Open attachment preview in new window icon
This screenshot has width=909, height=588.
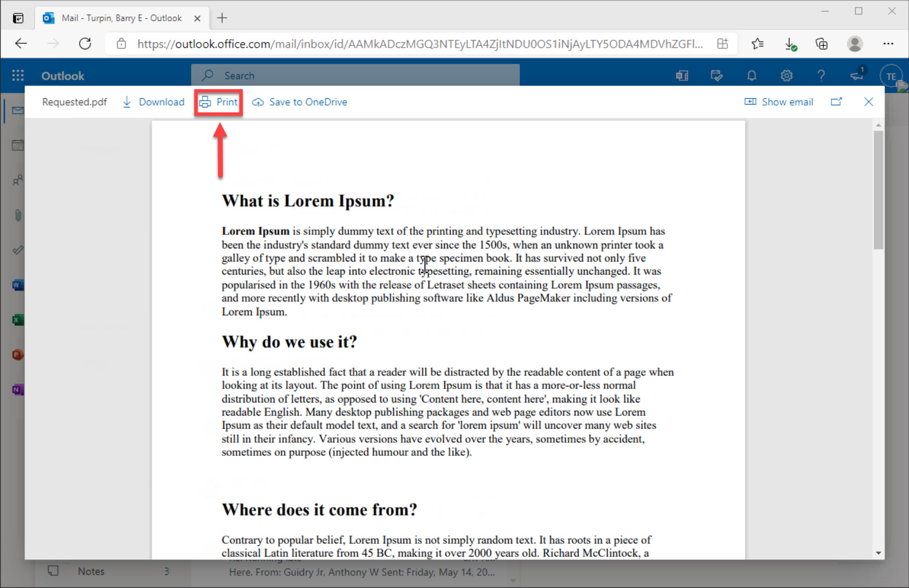coord(836,102)
